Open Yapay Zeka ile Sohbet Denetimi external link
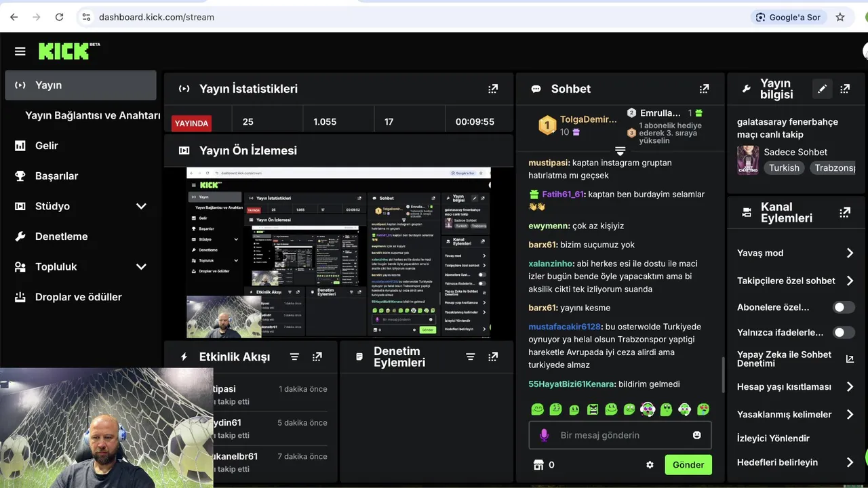The height and width of the screenshot is (488, 868). (850, 359)
